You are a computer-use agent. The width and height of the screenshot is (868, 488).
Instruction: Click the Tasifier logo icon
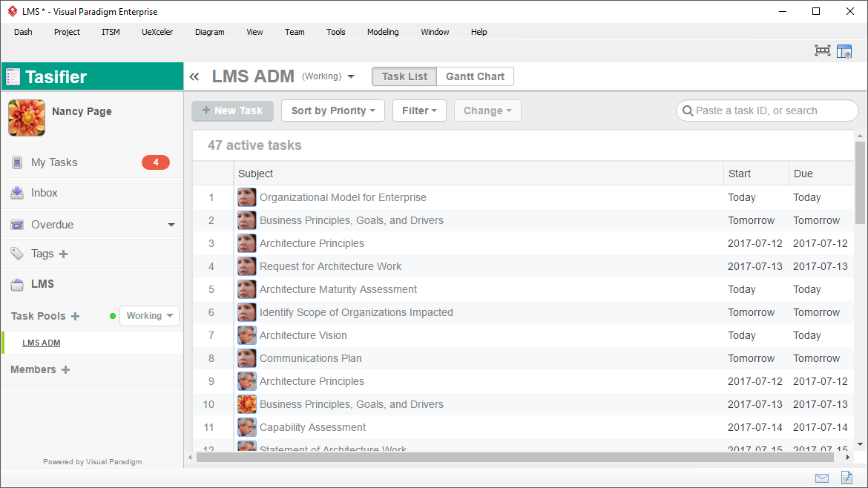click(x=13, y=77)
